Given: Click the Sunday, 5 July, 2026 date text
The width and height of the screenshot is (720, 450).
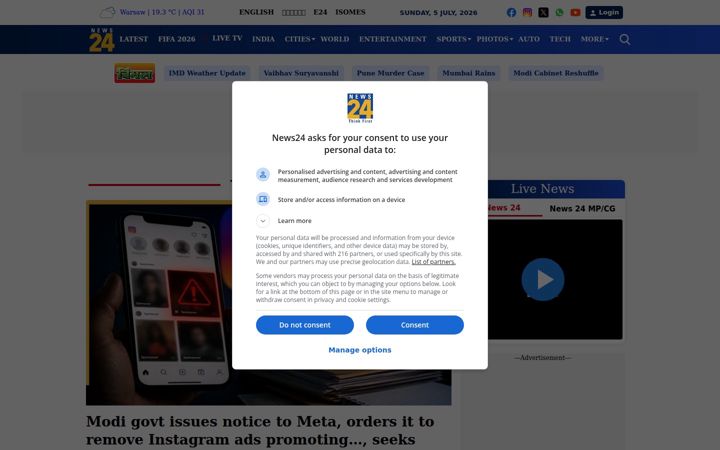Looking at the screenshot, I should (439, 13).
